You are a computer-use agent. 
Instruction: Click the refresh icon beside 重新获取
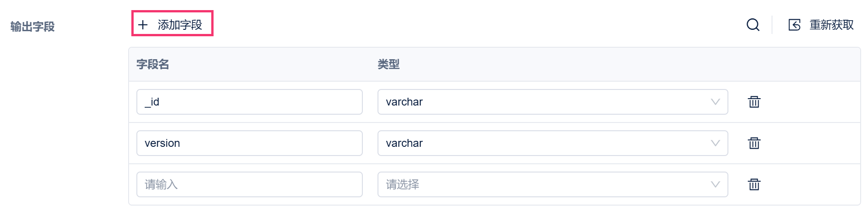pos(795,25)
